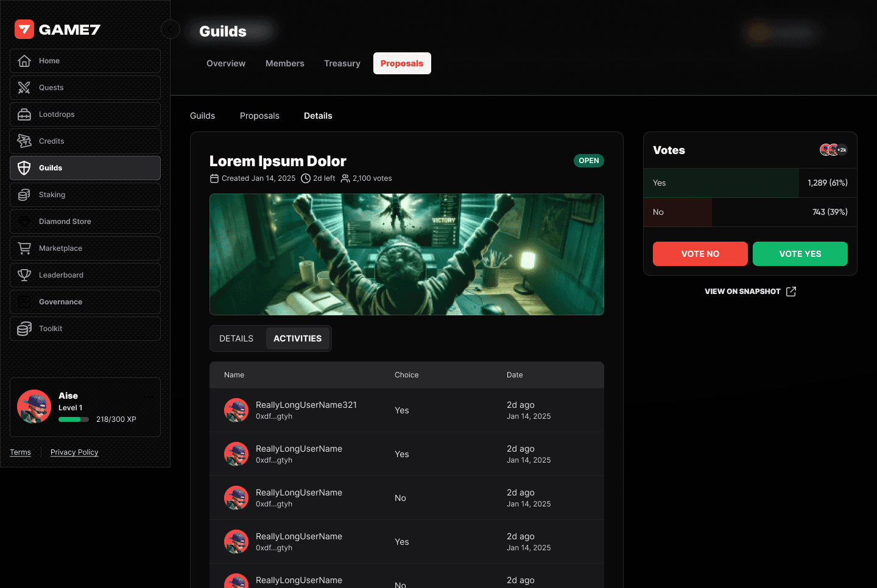Select the Diamond Store gem icon
877x588 pixels.
(x=24, y=222)
